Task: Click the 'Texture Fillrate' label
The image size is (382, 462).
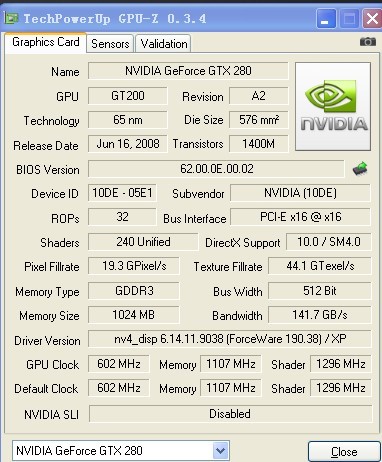Action: (x=228, y=267)
